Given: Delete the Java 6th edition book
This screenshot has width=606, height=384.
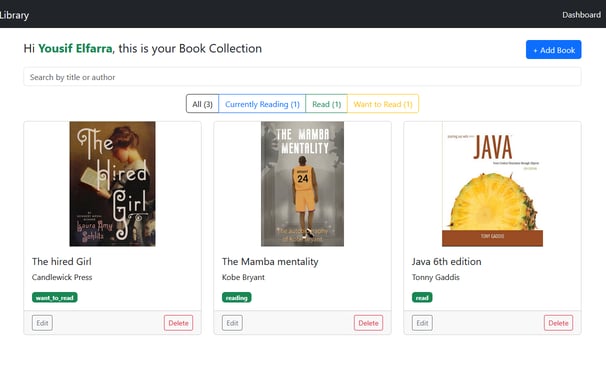Looking at the screenshot, I should coord(558,323).
